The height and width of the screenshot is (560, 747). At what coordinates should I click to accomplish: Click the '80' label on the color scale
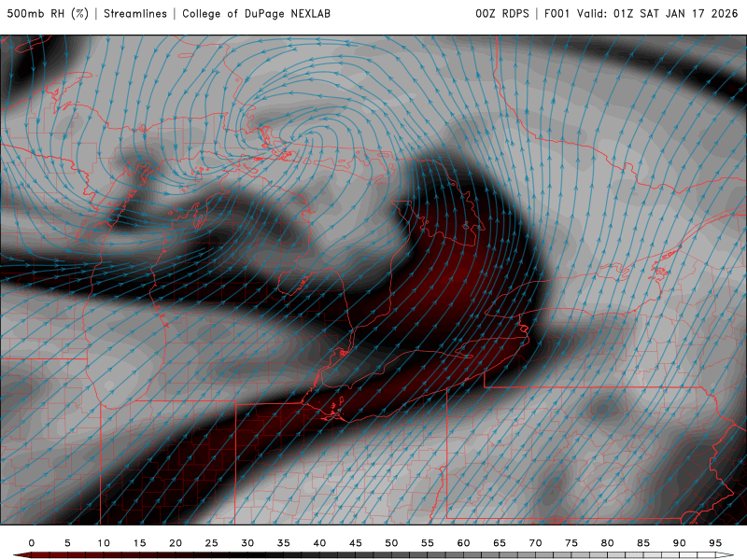click(x=608, y=543)
